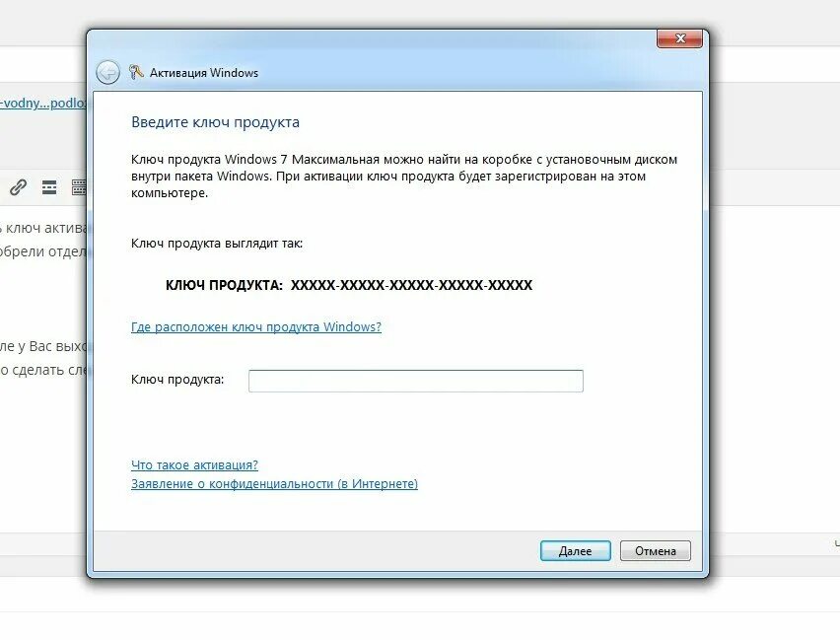
Task: Open Заявление о конфиденциальности (в Интернете) link
Action: coord(274,484)
